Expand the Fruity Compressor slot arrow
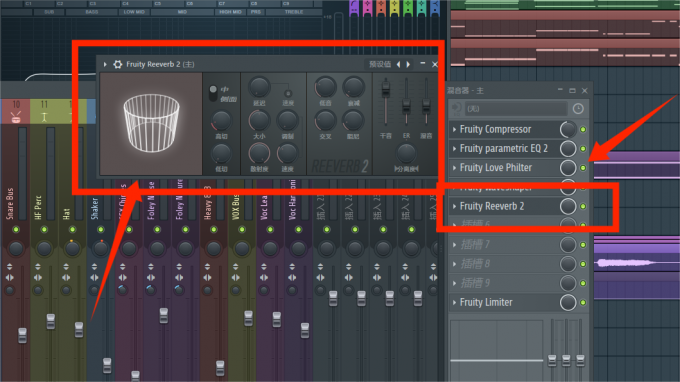680x382 pixels. click(454, 129)
